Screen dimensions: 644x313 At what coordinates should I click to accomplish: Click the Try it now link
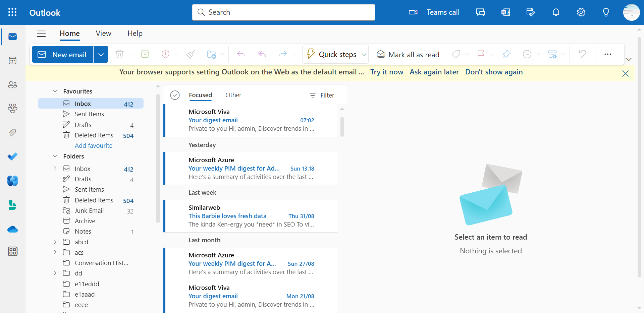(x=387, y=72)
